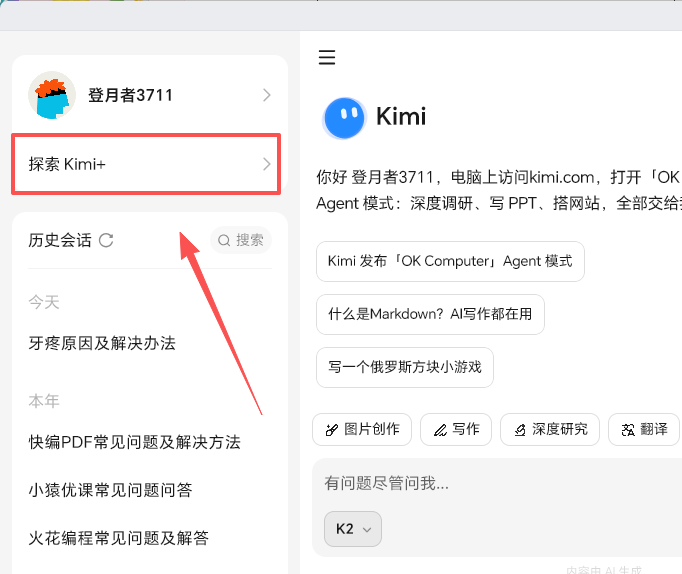Choose the 翻译 tool button
Viewport: 682px width, 574px height.
tap(644, 430)
